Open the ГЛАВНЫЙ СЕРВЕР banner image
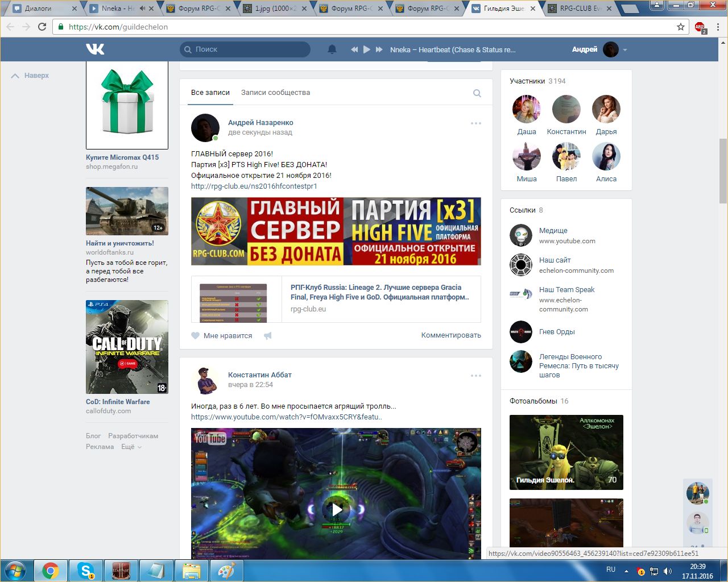Screen dimensions: 728x582 click(x=336, y=231)
